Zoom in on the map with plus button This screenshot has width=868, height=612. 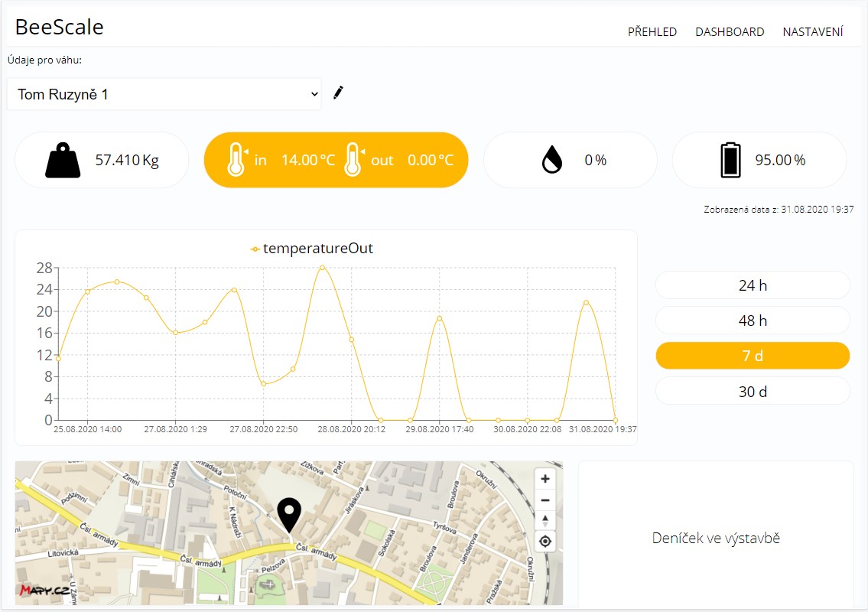(545, 479)
